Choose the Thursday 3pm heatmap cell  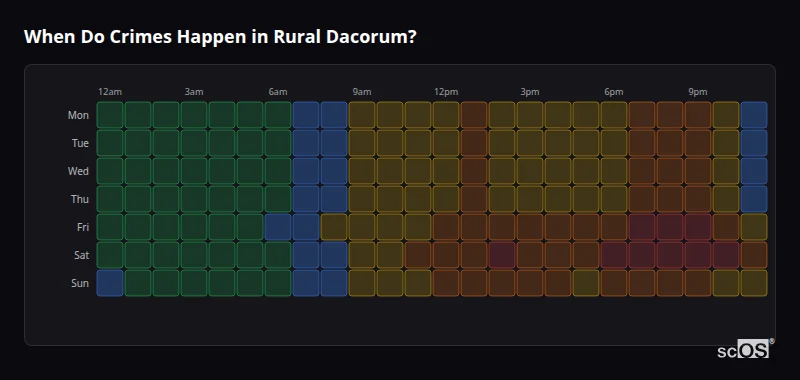pos(530,199)
